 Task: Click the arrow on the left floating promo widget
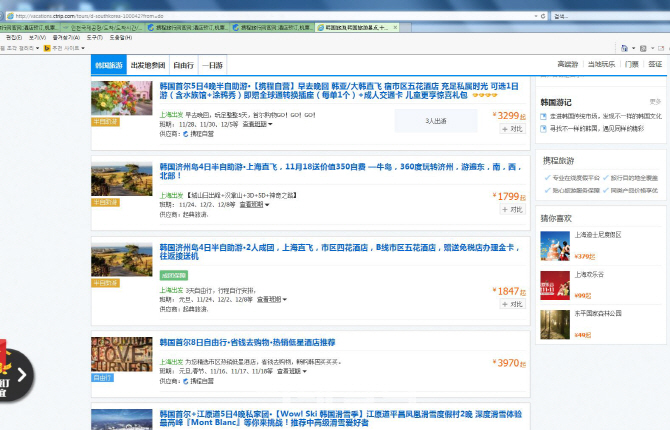pyautogui.click(x=21, y=375)
